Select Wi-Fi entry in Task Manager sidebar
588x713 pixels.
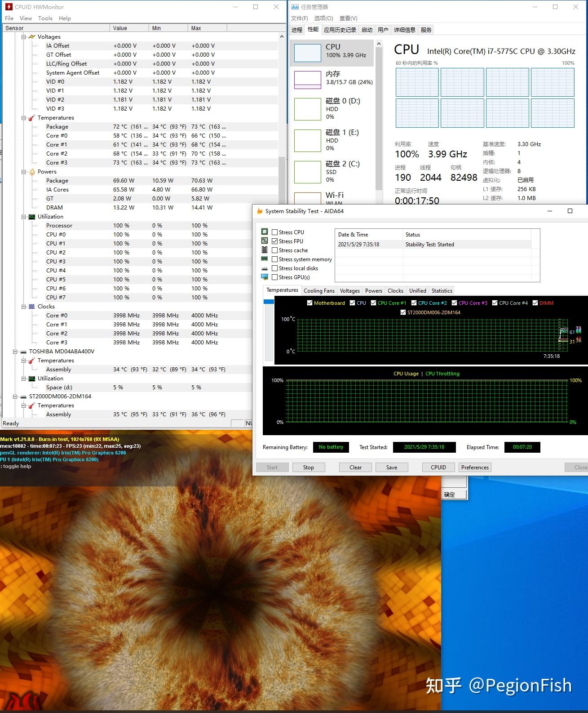(332, 197)
